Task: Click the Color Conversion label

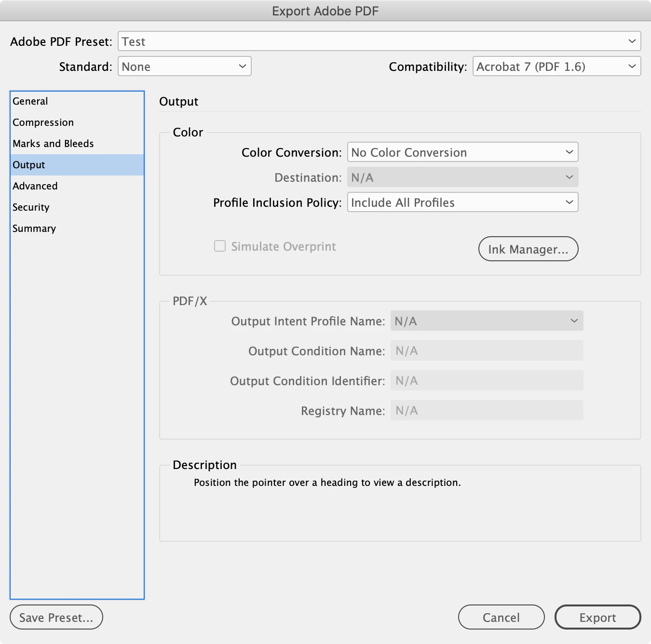Action: (x=292, y=152)
